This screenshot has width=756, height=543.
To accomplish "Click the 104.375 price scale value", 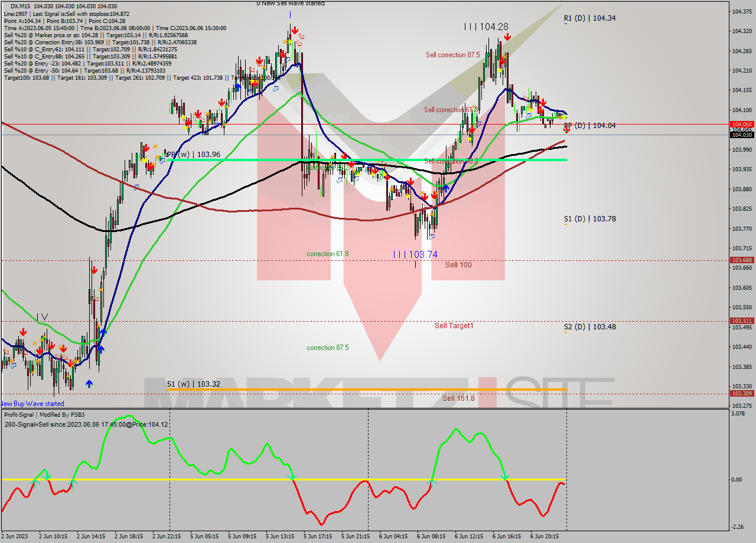I will point(742,12).
